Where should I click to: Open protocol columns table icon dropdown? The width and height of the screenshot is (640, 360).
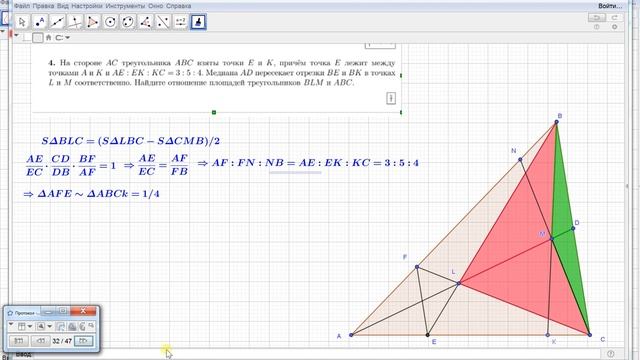tap(25, 326)
